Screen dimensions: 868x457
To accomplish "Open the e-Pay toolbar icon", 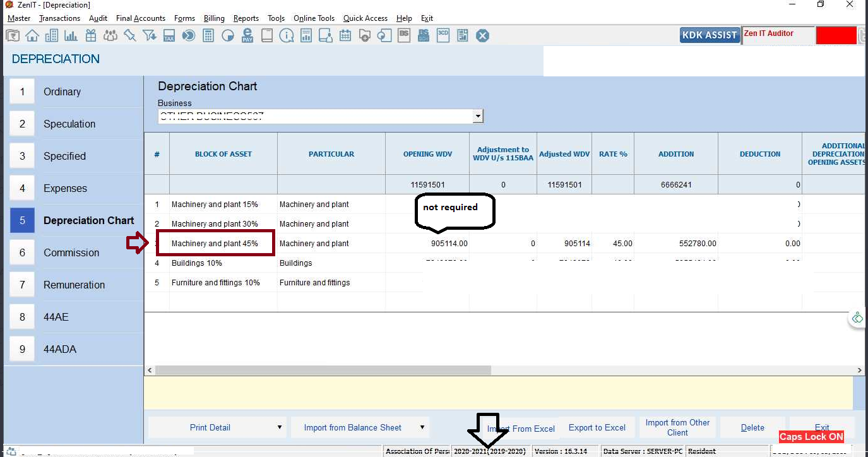I will click(x=247, y=35).
